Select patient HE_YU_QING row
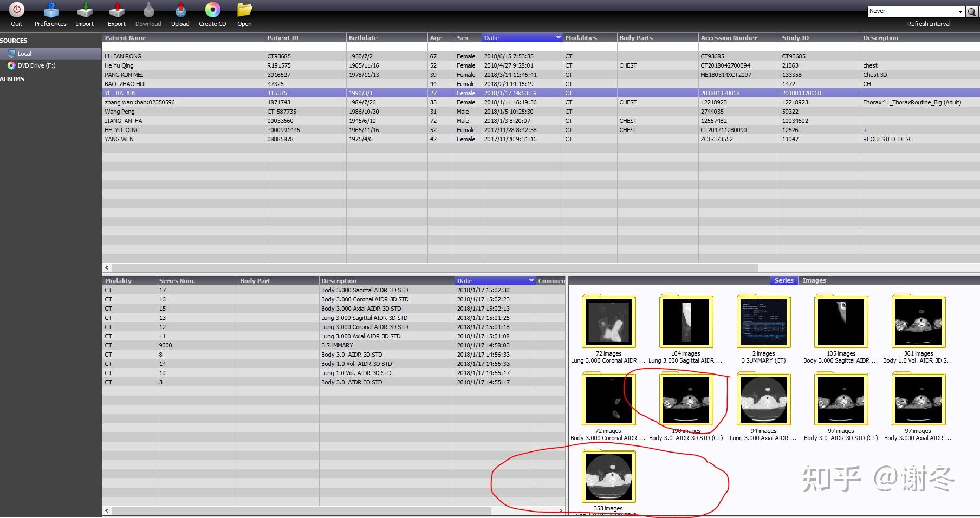This screenshot has height=518, width=980. 541,130
